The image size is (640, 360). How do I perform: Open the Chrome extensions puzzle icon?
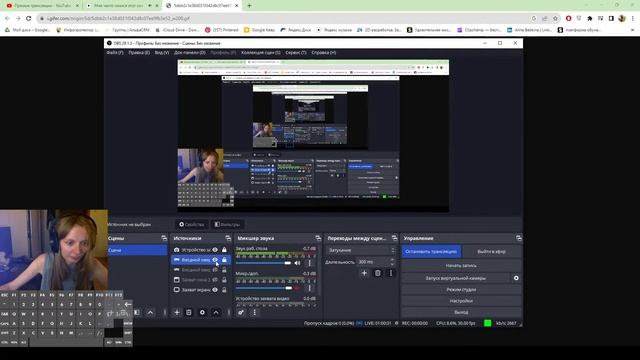click(x=590, y=18)
